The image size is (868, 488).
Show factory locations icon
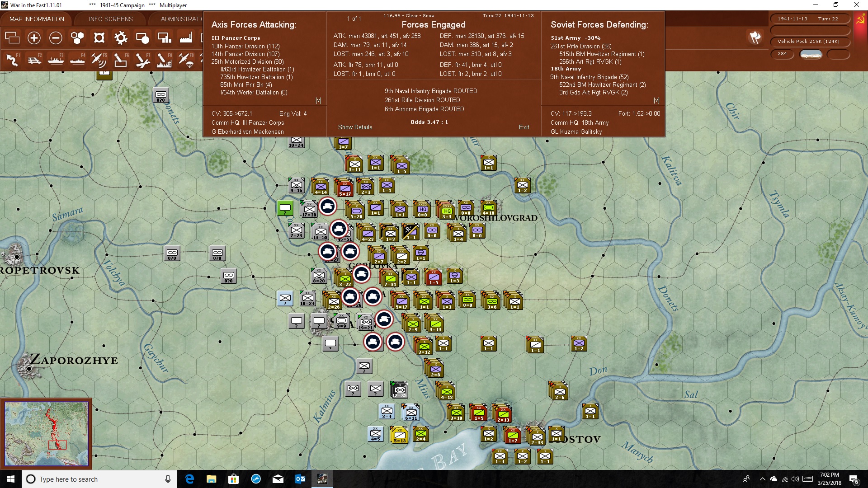[x=186, y=38]
